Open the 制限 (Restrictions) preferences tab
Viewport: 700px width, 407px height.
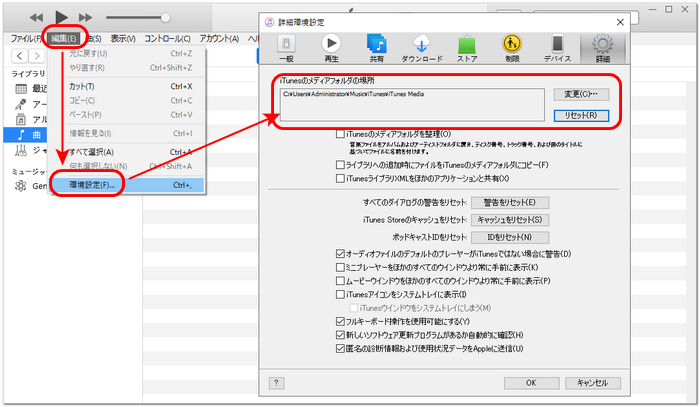[512, 48]
